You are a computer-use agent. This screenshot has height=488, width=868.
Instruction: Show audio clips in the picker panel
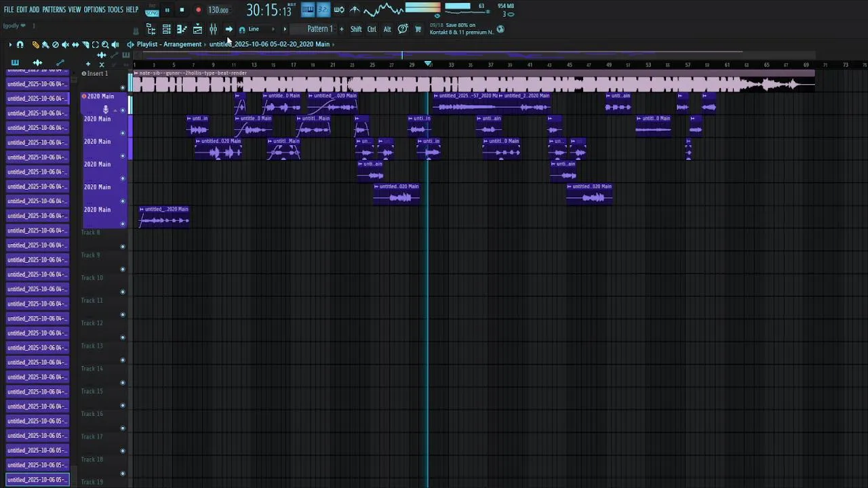coord(37,62)
